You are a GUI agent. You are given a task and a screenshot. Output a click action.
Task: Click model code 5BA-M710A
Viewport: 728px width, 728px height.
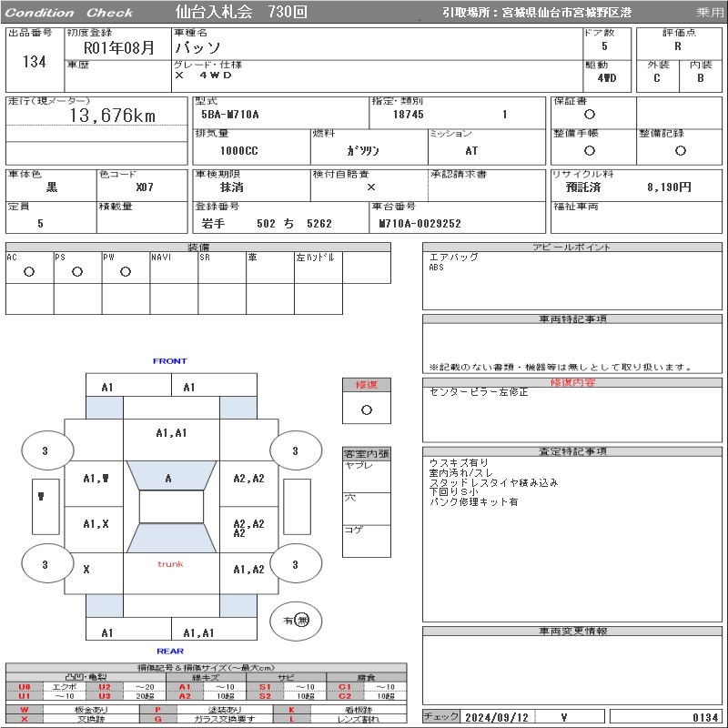pos(230,115)
